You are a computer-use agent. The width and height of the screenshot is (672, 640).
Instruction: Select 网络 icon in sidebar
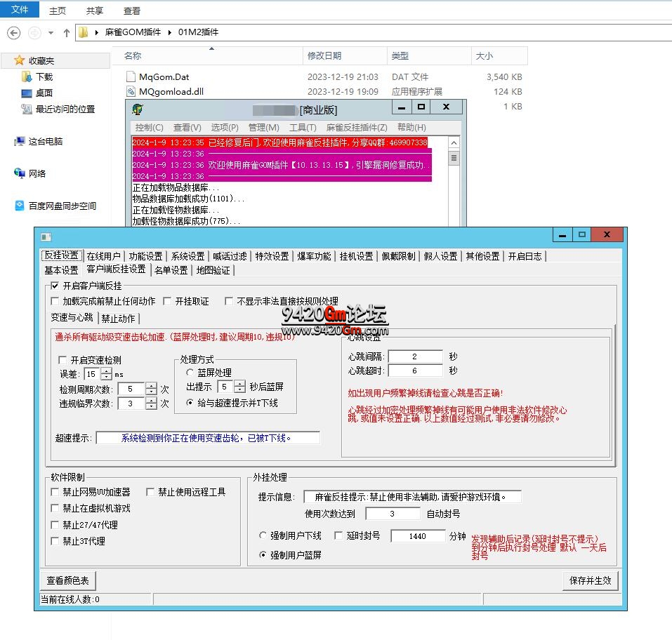pyautogui.click(x=19, y=173)
